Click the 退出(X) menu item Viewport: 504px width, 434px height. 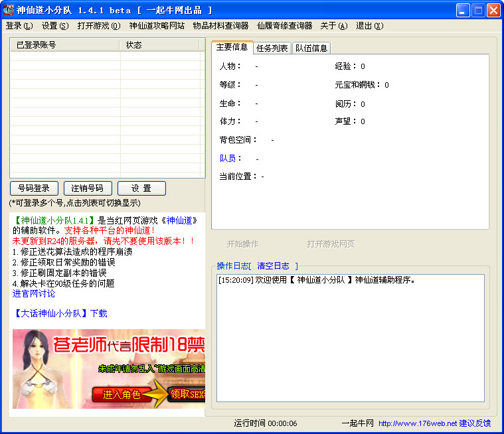[x=369, y=26]
